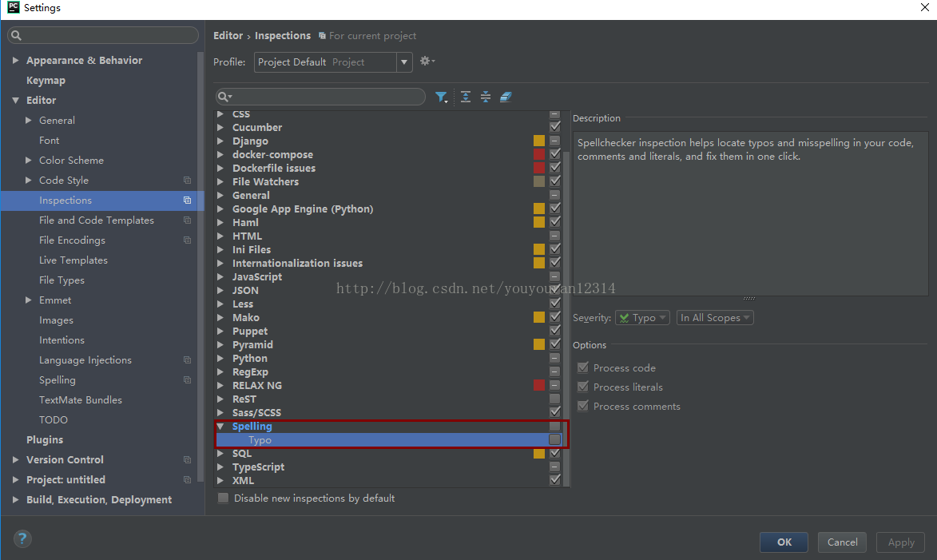Select TextMate Bundles in the sidebar
The image size is (937, 560).
click(81, 400)
